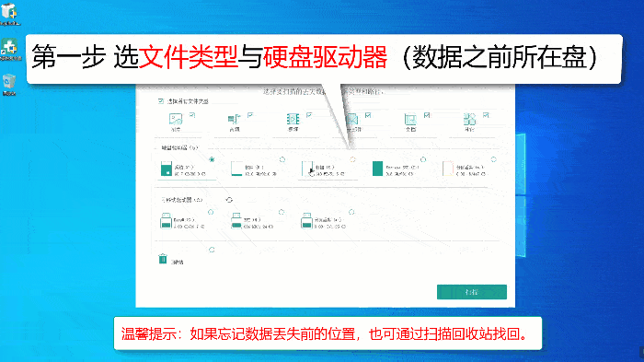Click the red-outlined empty drive icon
644x362 pixels.
pos(448,169)
